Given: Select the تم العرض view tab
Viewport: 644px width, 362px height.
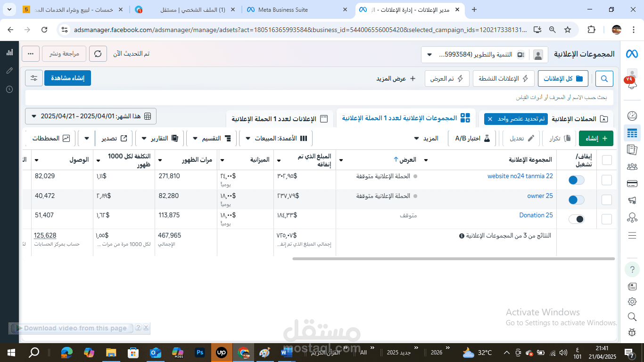Looking at the screenshot, I should (447, 79).
